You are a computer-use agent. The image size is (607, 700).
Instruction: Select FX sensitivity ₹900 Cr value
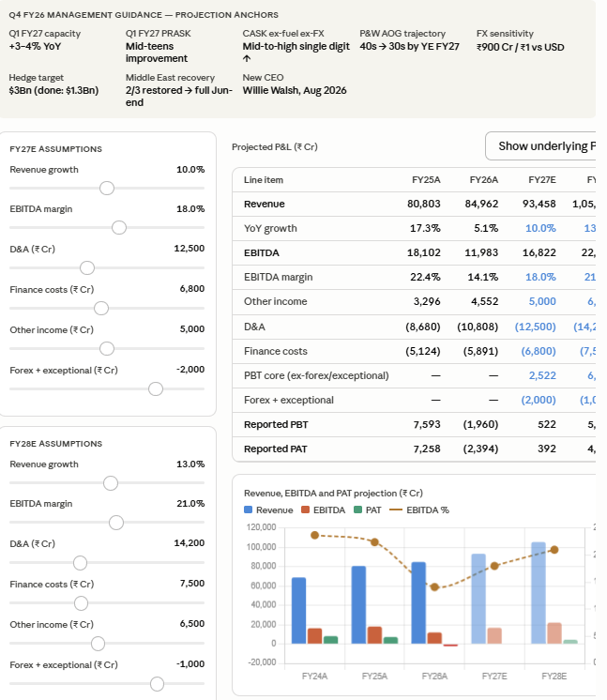(x=521, y=47)
